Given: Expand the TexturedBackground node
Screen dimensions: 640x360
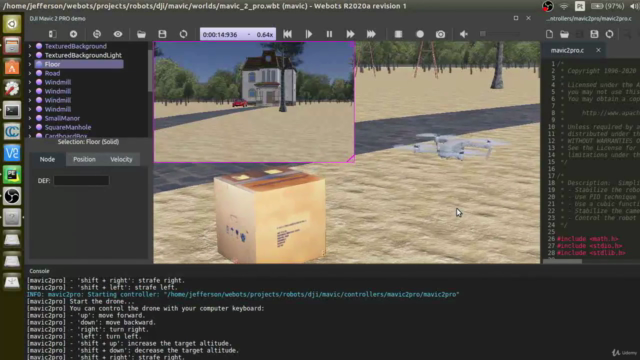Looking at the screenshot, I should tap(30, 46).
